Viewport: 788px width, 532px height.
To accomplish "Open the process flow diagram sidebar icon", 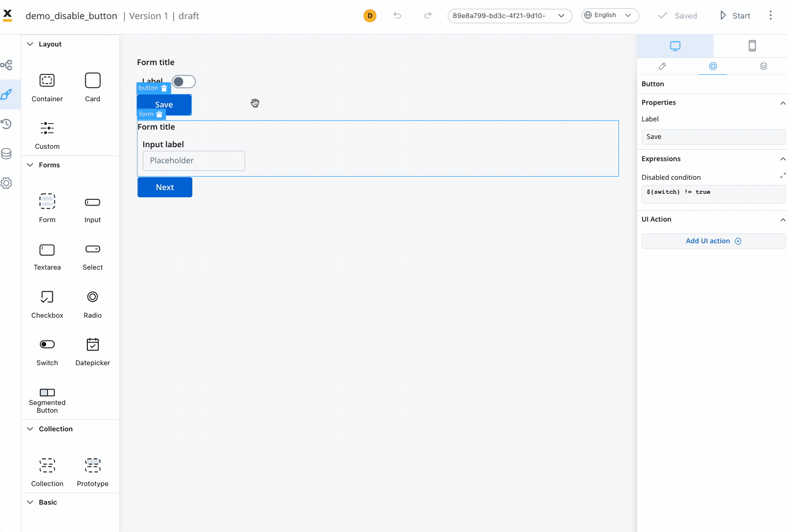I will (x=6, y=65).
